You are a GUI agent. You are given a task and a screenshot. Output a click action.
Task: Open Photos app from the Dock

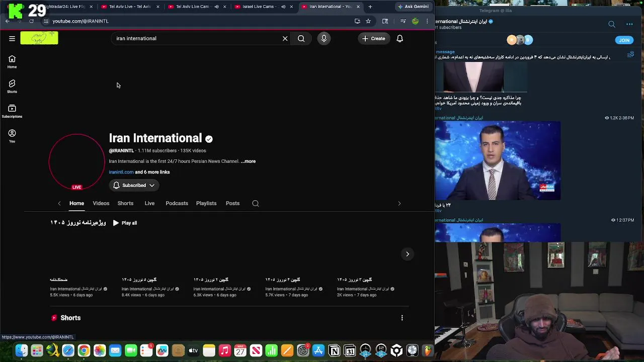click(100, 350)
